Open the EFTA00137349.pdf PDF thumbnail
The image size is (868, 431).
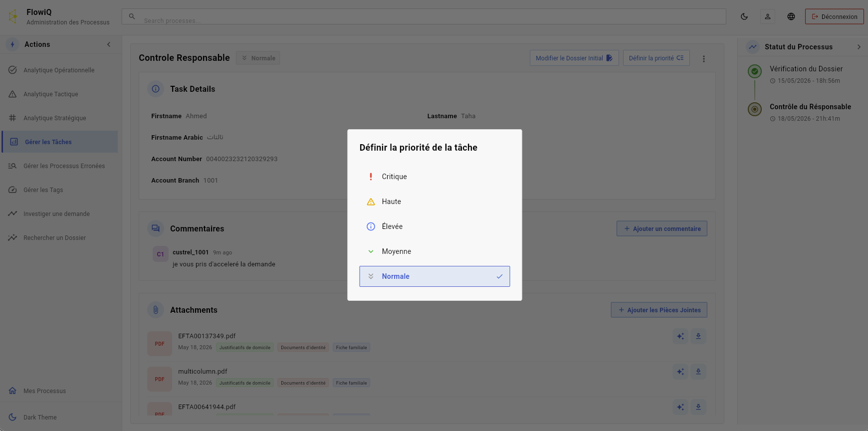click(160, 344)
